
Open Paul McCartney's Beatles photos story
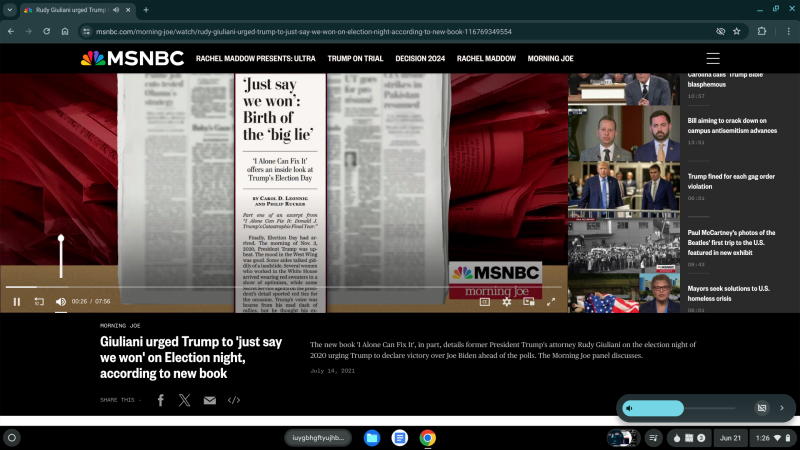(x=731, y=242)
